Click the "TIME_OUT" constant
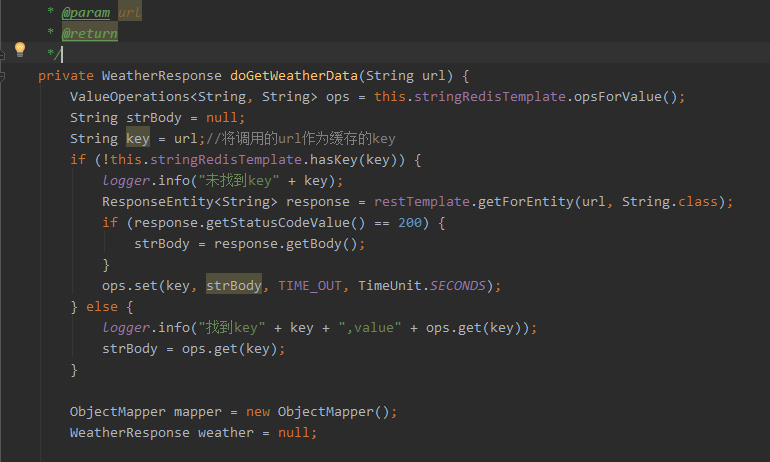 point(309,286)
